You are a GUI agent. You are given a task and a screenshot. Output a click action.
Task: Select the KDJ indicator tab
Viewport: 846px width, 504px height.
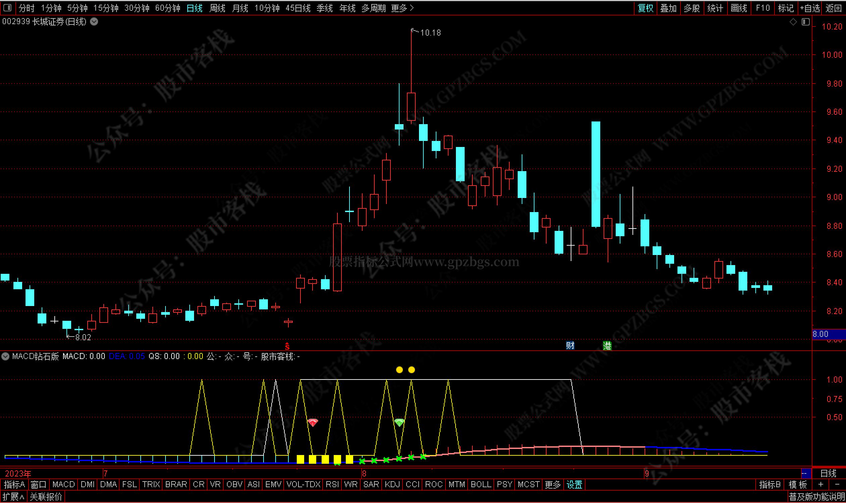tap(392, 485)
